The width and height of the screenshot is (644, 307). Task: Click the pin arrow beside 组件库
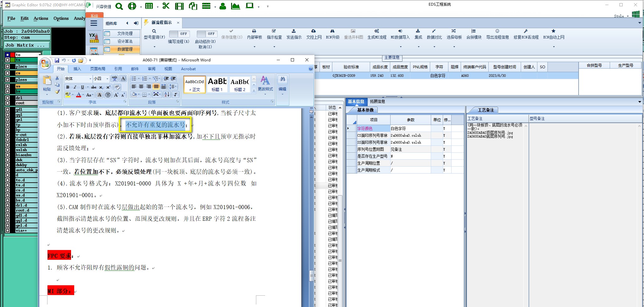[136, 23]
